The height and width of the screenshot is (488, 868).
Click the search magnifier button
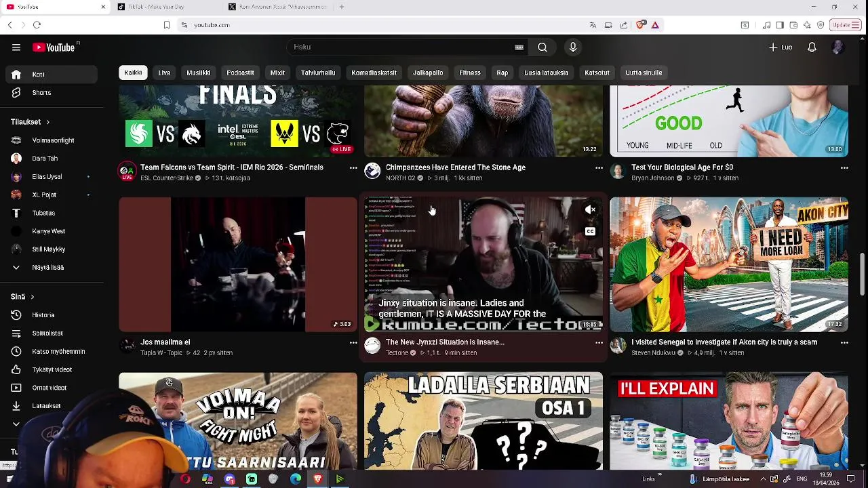542,47
